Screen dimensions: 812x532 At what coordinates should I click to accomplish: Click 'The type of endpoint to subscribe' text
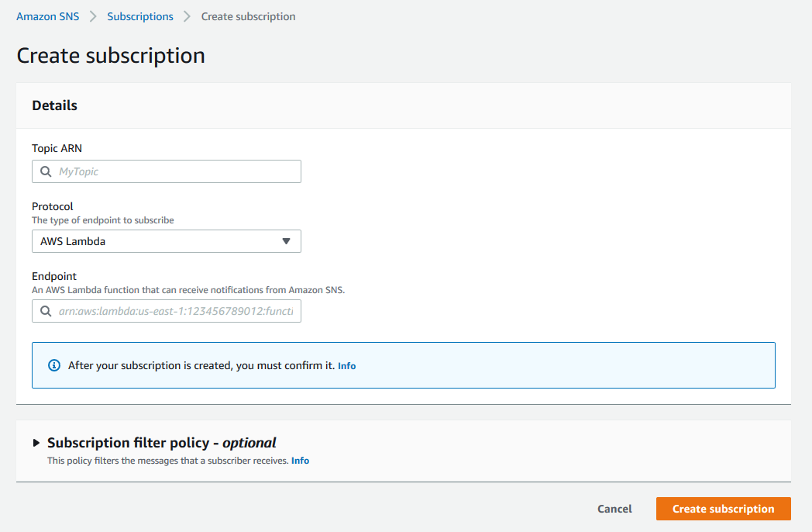[x=103, y=220]
